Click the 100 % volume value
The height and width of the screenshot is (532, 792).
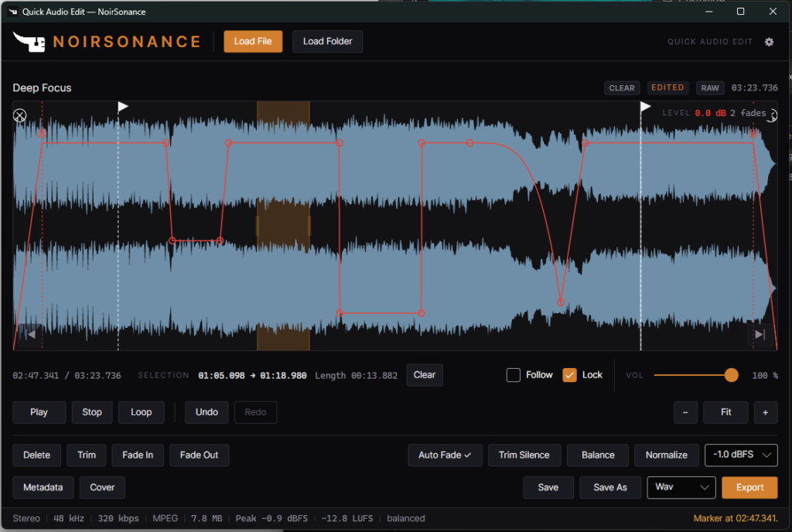click(x=765, y=376)
